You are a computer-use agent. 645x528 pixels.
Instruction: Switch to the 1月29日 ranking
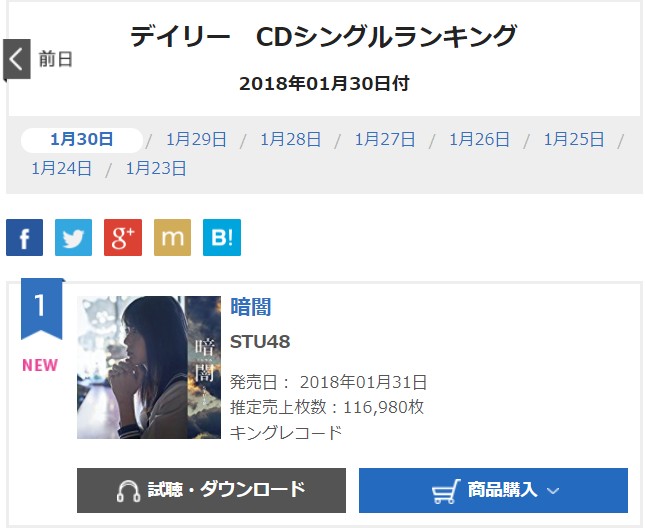click(196, 140)
